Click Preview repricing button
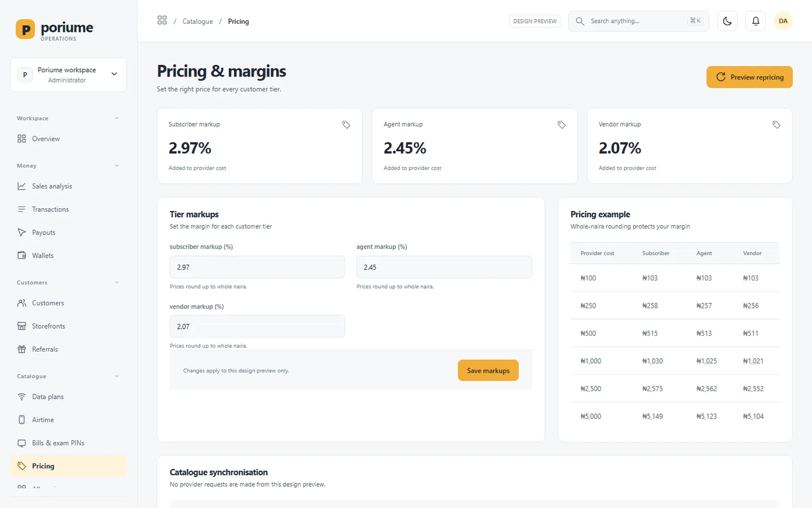812x508 pixels. (x=750, y=77)
